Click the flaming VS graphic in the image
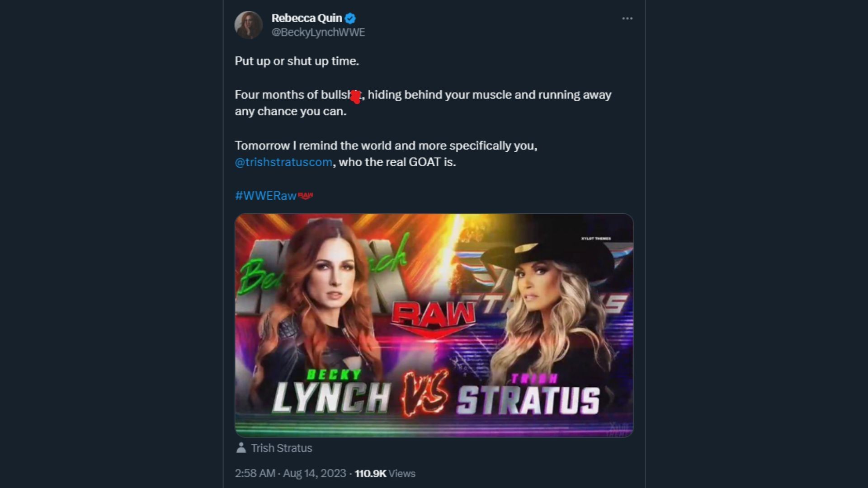 pyautogui.click(x=425, y=393)
